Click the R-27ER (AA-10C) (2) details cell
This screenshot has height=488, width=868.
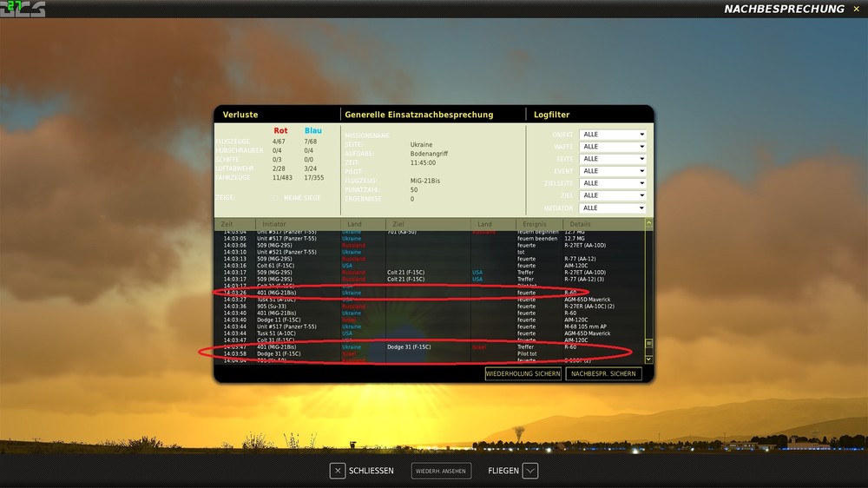pyautogui.click(x=589, y=307)
